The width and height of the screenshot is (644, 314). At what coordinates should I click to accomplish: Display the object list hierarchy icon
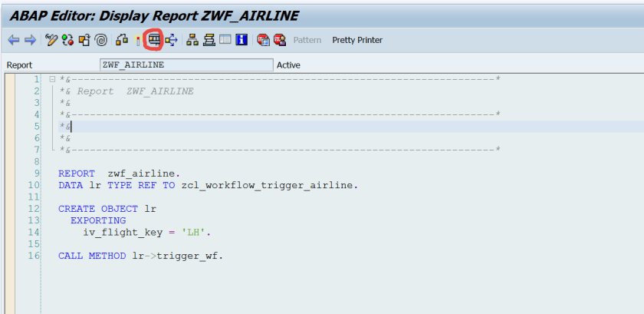(192, 40)
